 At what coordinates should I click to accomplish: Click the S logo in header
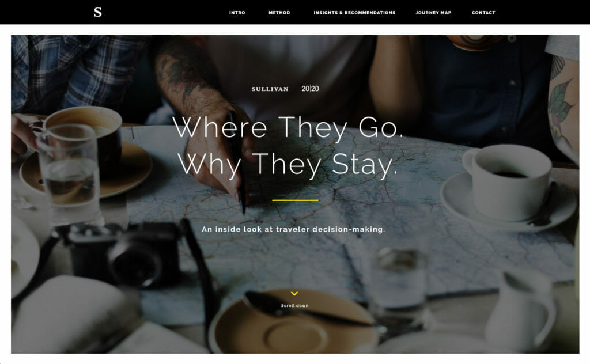point(98,13)
